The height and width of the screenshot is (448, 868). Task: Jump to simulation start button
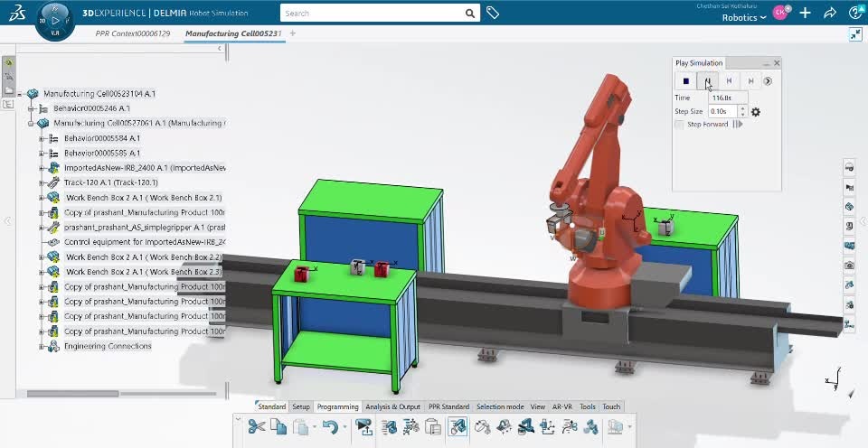[x=729, y=81]
